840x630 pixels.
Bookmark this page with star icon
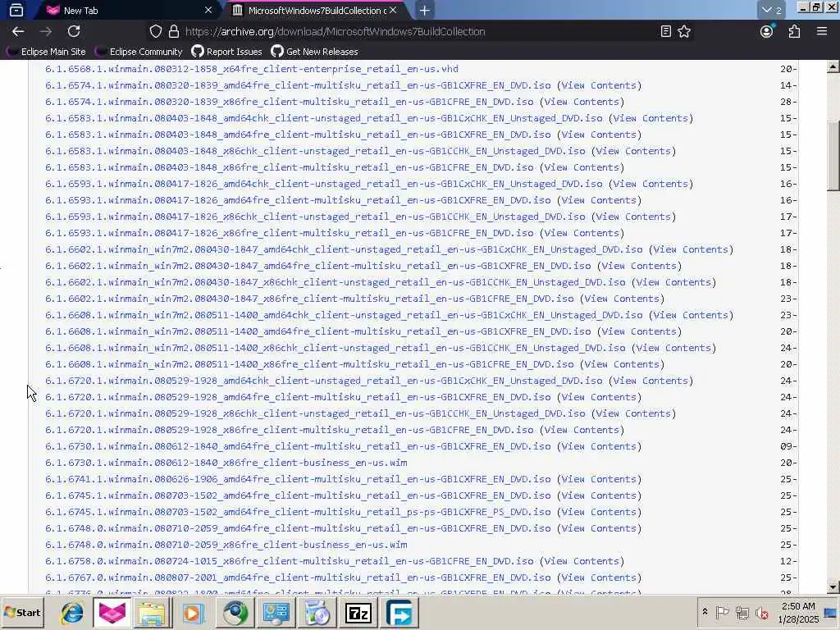(x=684, y=32)
